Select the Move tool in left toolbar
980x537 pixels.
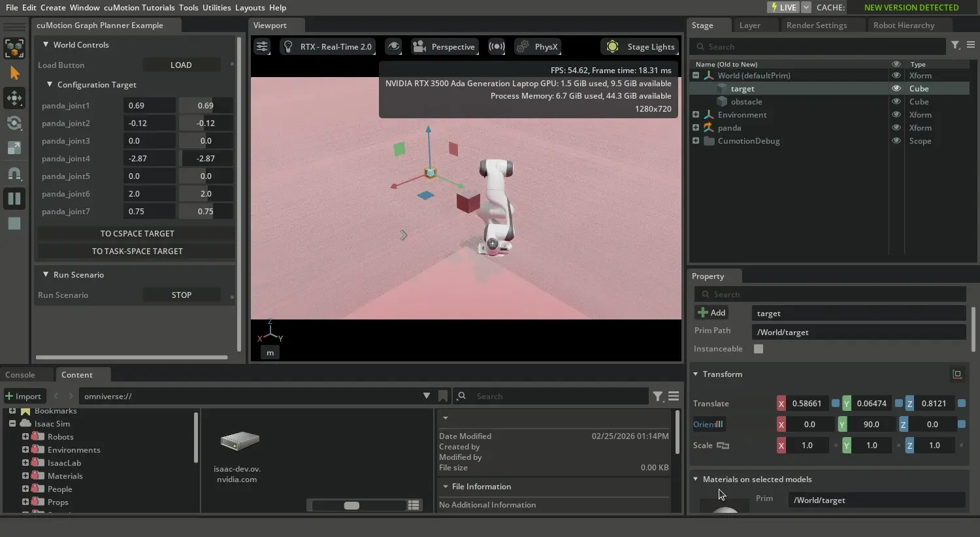14,98
